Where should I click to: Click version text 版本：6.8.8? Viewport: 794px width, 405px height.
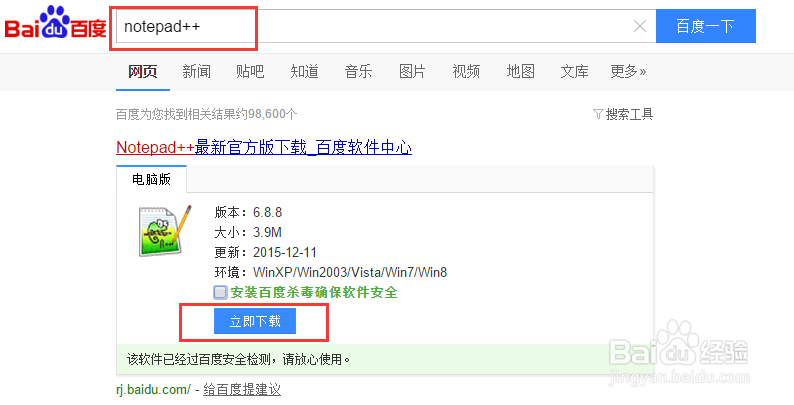248,212
